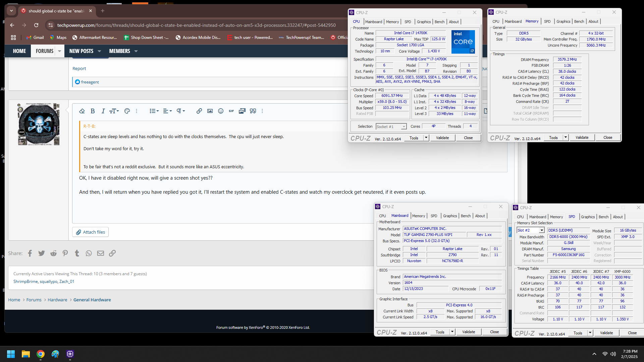Toggle the Italic formatting in editor
The image size is (644, 362).
102,111
